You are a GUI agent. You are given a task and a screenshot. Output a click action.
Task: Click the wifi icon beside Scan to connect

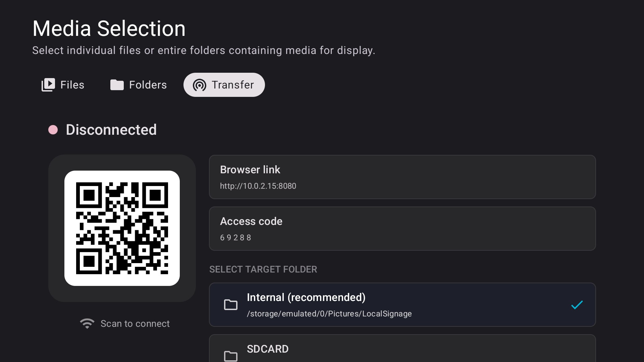(x=87, y=323)
